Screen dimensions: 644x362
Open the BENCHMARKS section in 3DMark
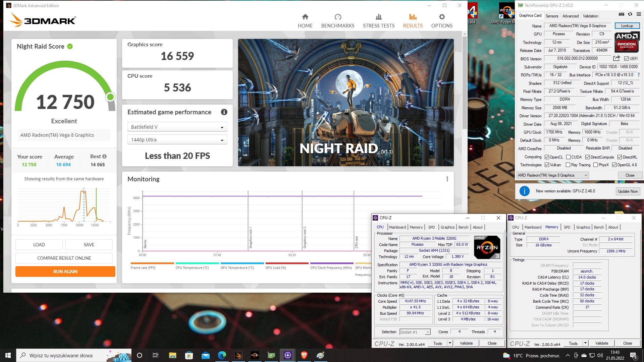[337, 21]
